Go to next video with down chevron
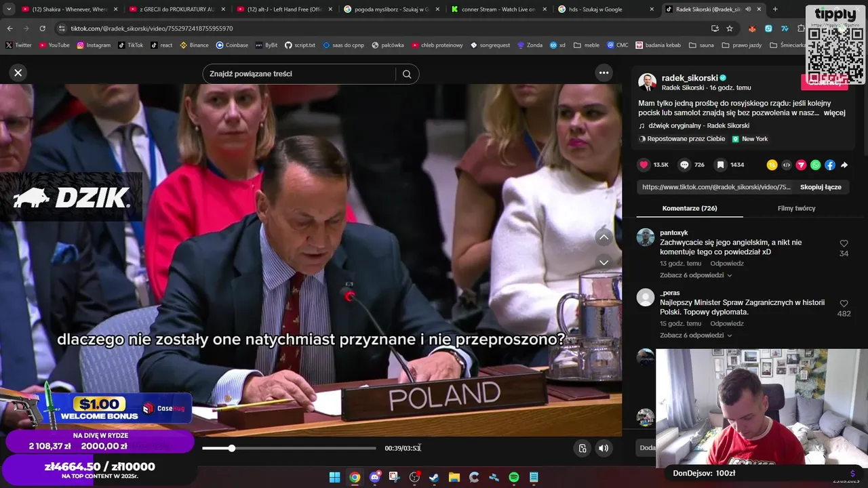Viewport: 868px width, 488px height. (604, 262)
